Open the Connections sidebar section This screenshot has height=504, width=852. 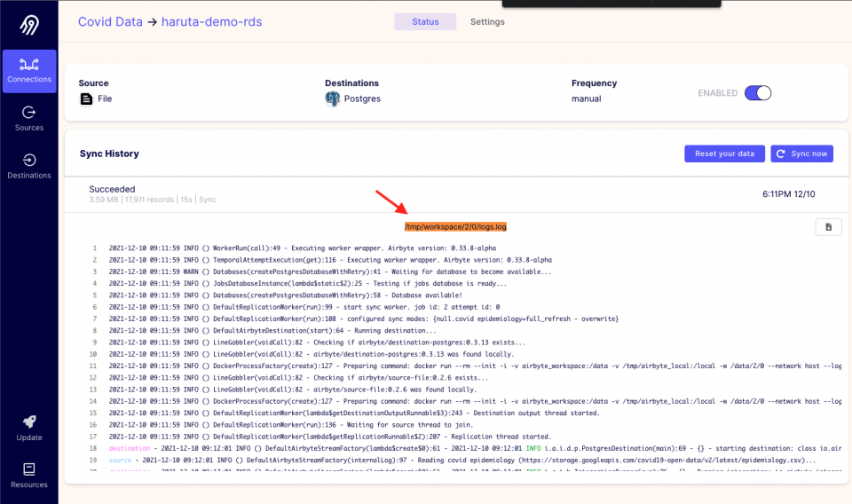tap(29, 71)
